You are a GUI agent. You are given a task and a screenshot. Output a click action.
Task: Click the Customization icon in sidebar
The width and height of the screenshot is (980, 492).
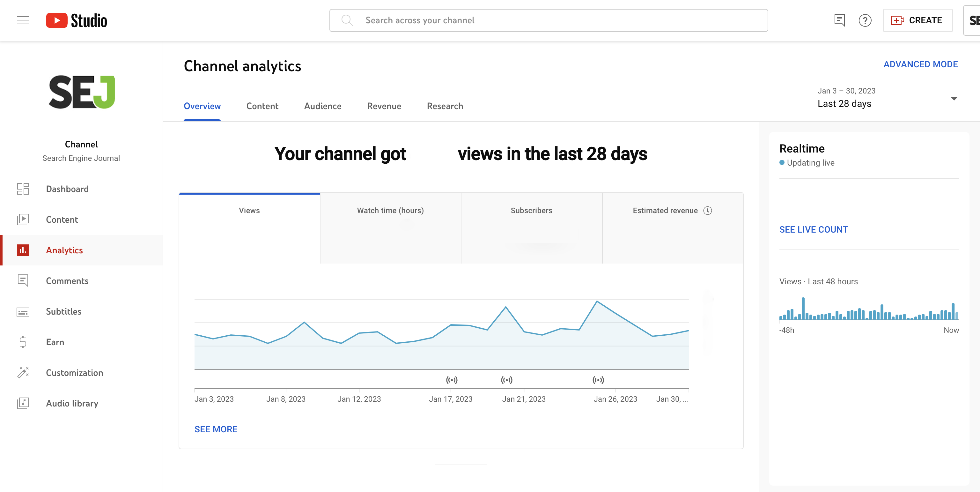coord(23,373)
